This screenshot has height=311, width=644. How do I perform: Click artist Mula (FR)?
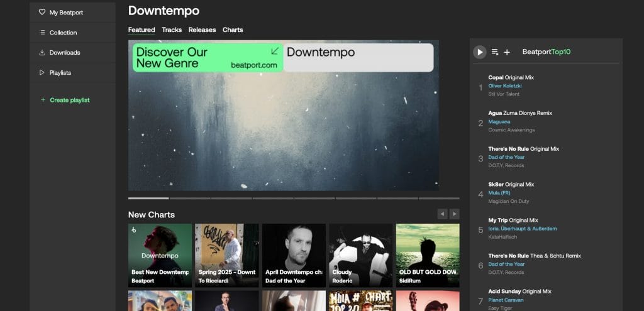point(499,193)
